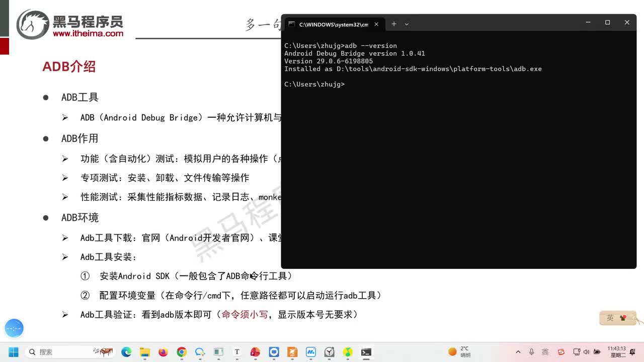Open Firefox from the taskbar

click(x=163, y=352)
